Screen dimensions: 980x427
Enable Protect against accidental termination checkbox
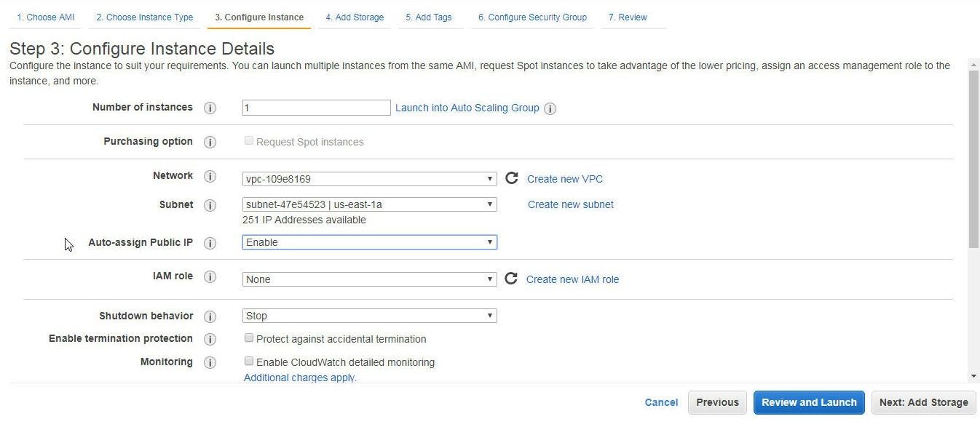(x=249, y=338)
